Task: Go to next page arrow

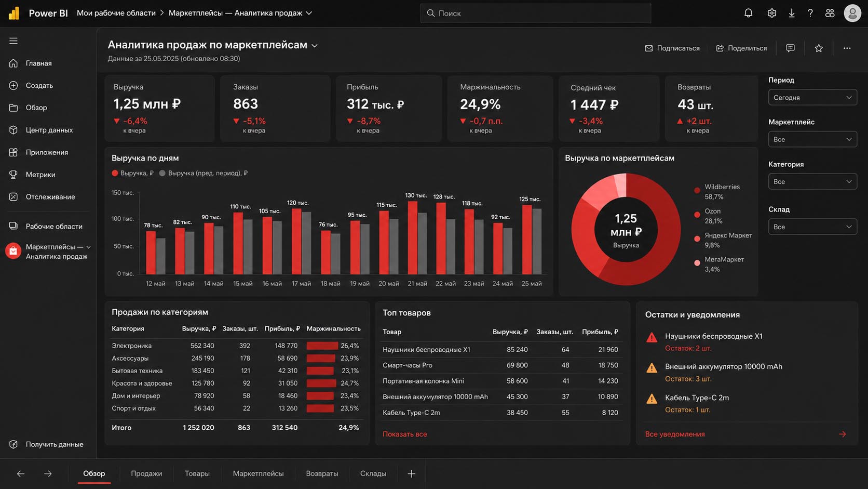Action: tap(48, 473)
